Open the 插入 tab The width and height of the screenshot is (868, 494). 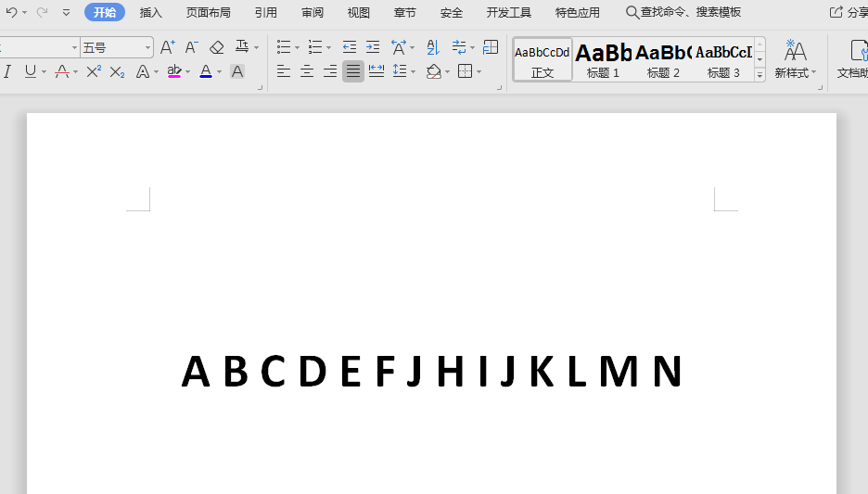[150, 12]
